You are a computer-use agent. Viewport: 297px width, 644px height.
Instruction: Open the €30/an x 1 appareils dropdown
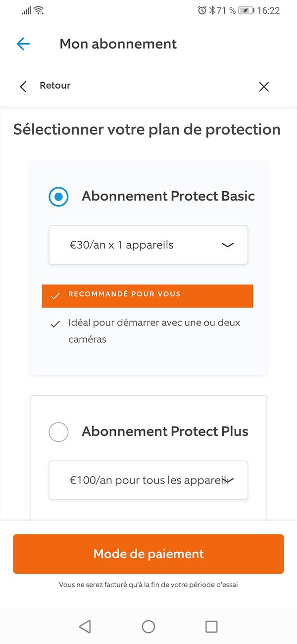point(148,245)
